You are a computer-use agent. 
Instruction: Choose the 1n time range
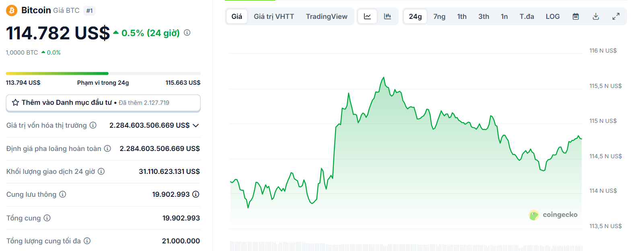click(x=504, y=16)
